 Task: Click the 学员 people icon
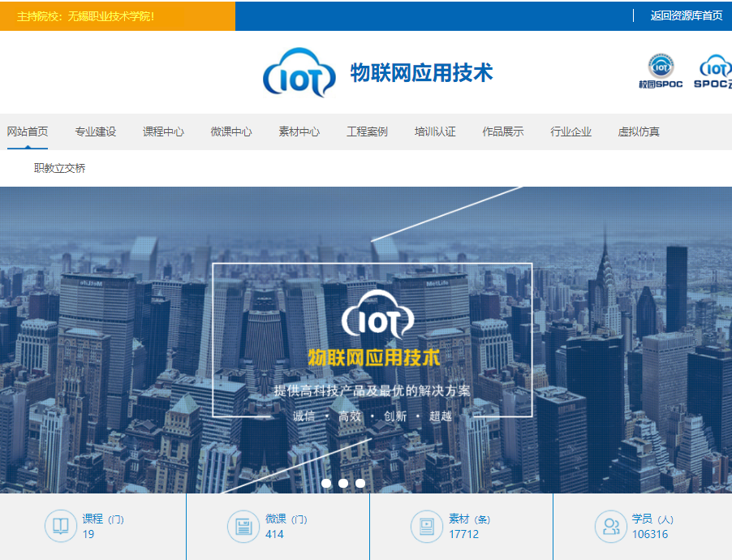(609, 526)
